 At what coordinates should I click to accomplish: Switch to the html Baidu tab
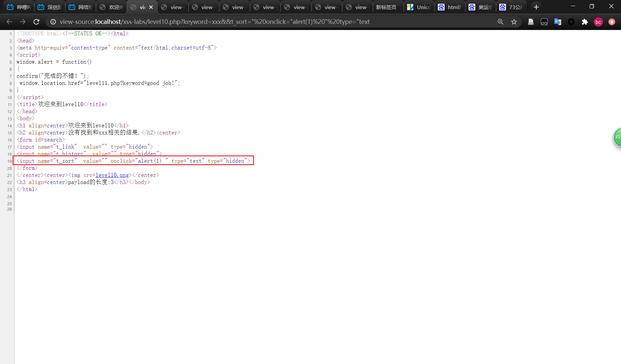[449, 7]
